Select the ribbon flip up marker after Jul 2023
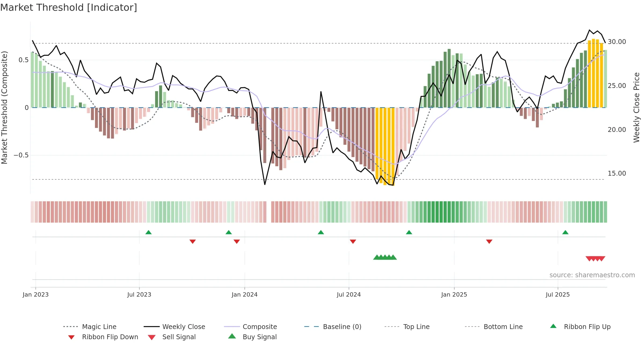The width and height of the screenshot is (644, 362). 149,232
